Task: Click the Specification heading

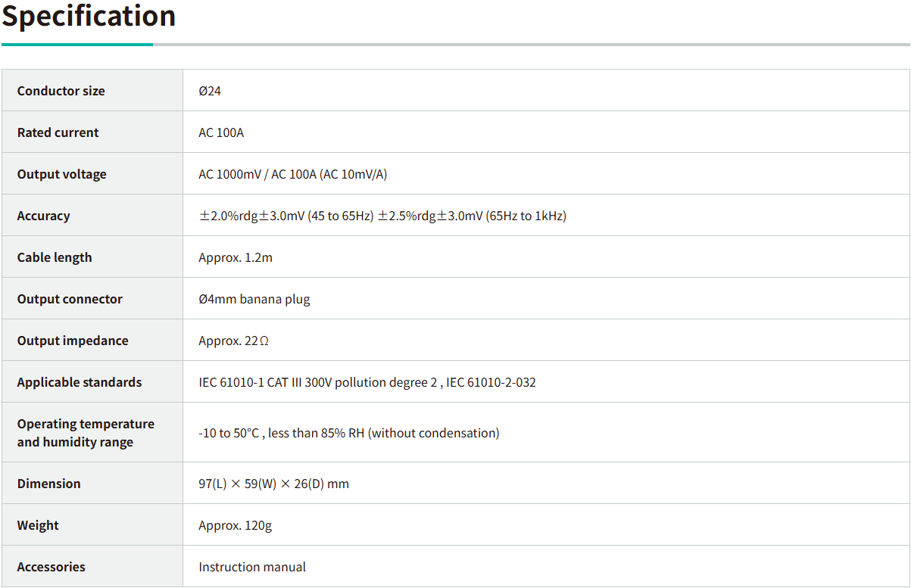Action: 89,16
